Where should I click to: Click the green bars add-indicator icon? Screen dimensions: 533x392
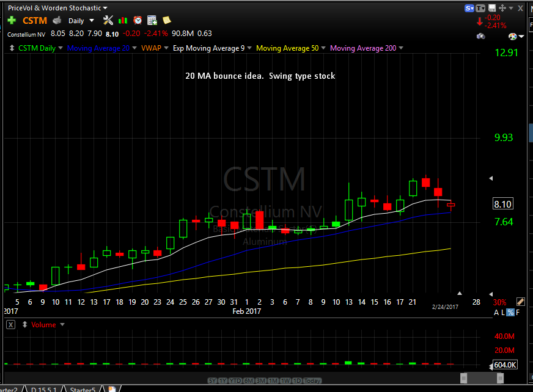click(x=123, y=21)
